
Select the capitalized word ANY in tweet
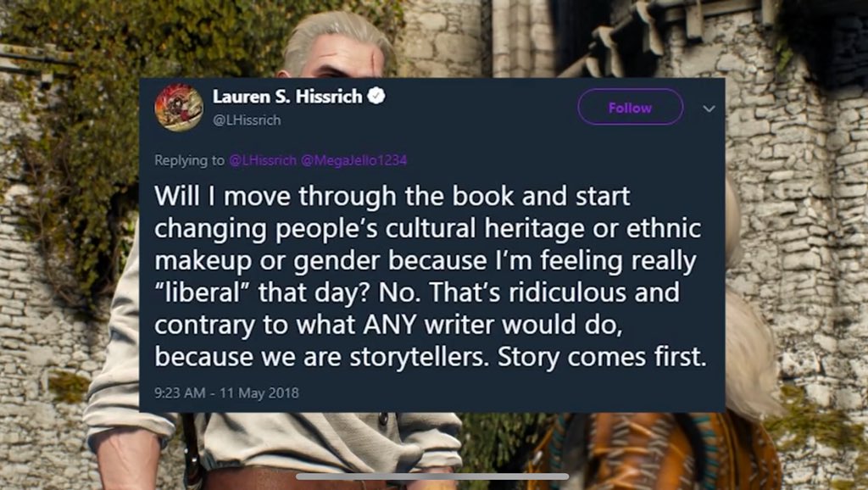390,325
